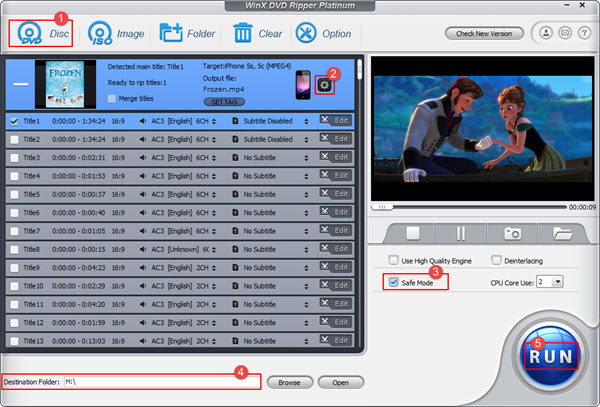Viewport: 600px width, 407px height.
Task: Load a DVD with the Disc button
Action: pos(41,33)
